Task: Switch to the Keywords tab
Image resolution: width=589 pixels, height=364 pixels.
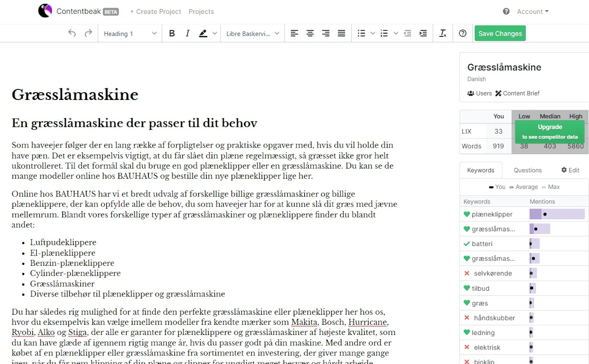Action: (x=481, y=170)
